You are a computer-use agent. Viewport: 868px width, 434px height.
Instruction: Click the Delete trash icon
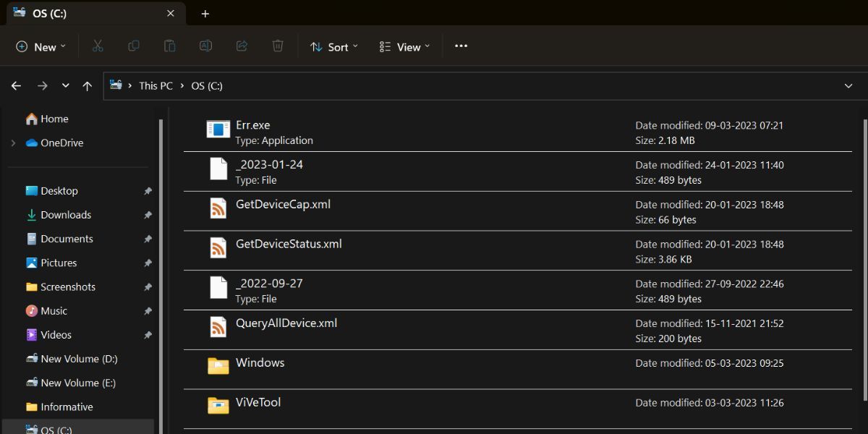click(x=278, y=46)
